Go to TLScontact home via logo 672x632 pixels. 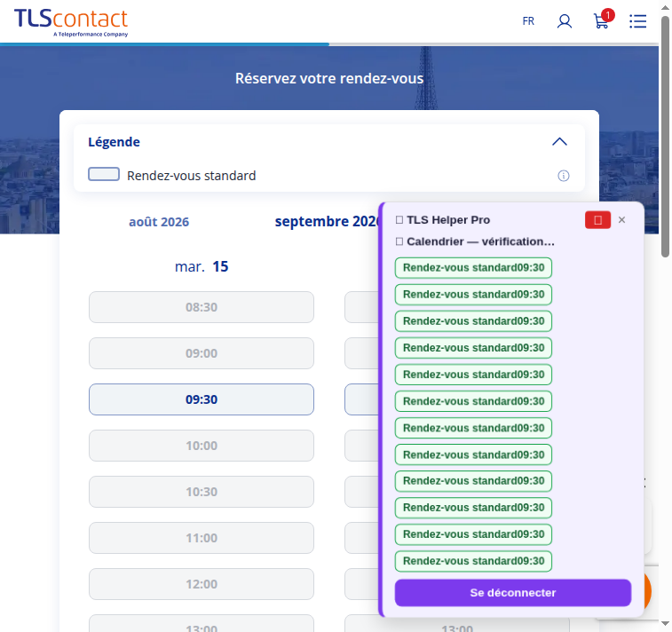coord(71,22)
